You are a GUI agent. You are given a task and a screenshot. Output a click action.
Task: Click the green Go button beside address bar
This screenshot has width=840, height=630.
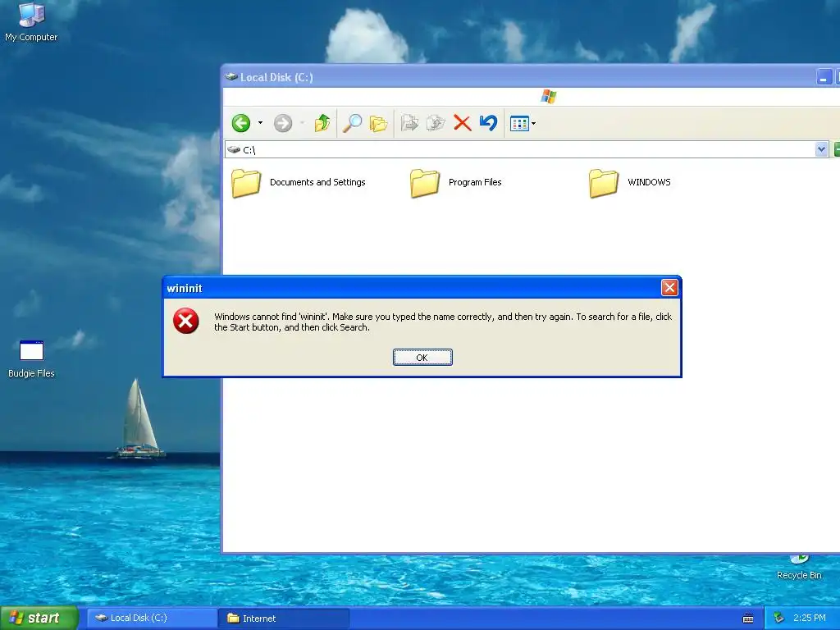tap(836, 149)
